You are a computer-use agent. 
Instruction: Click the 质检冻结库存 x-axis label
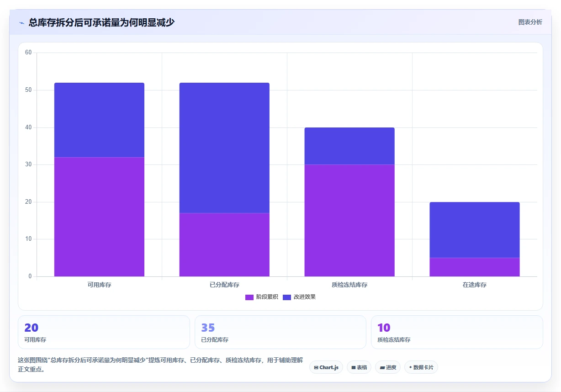(349, 285)
